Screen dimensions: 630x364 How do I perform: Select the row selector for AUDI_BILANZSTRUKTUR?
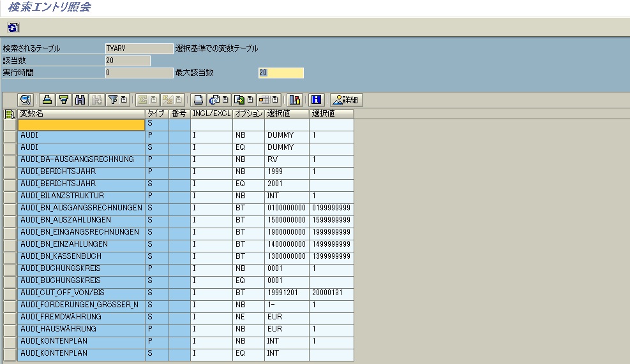10,196
